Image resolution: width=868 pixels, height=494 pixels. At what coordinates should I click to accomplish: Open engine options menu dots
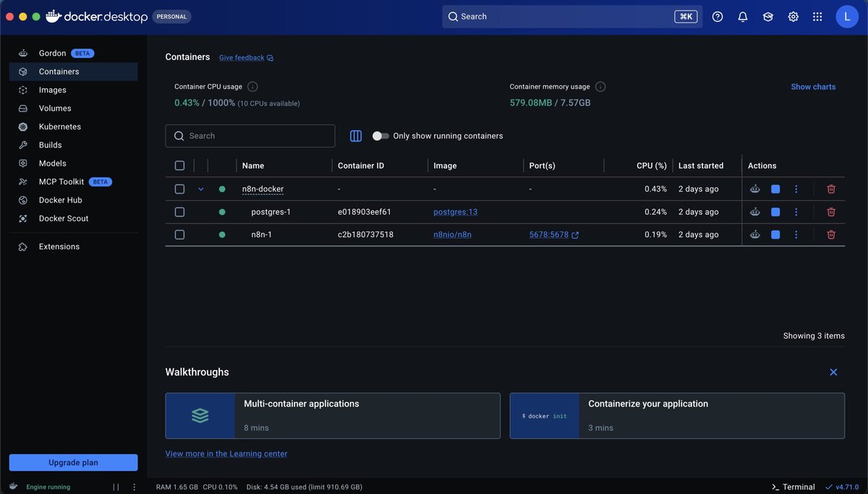pyautogui.click(x=134, y=487)
